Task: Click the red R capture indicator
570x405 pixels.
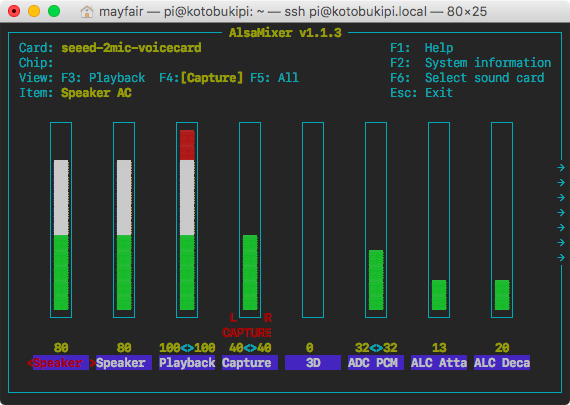Action: pyautogui.click(x=268, y=318)
